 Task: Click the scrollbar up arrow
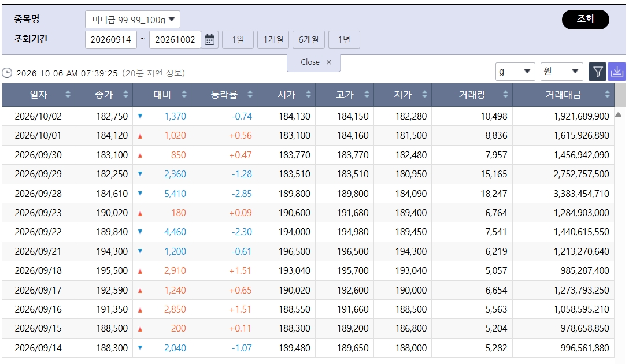[619, 115]
